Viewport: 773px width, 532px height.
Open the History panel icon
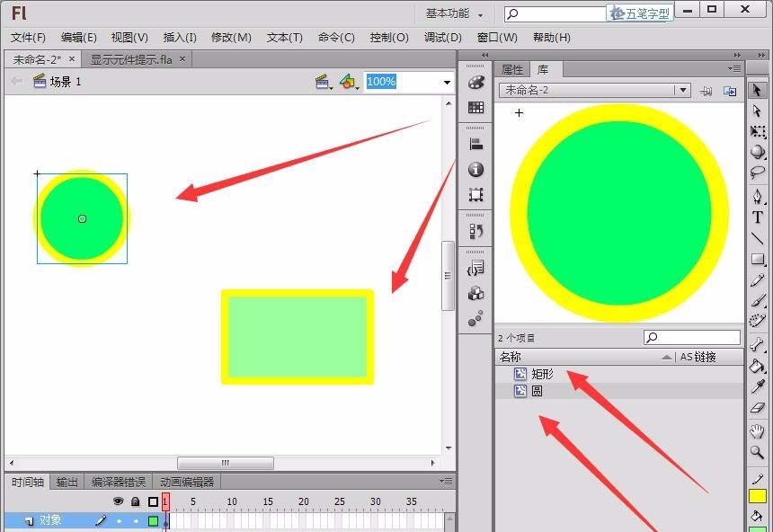pyautogui.click(x=475, y=231)
